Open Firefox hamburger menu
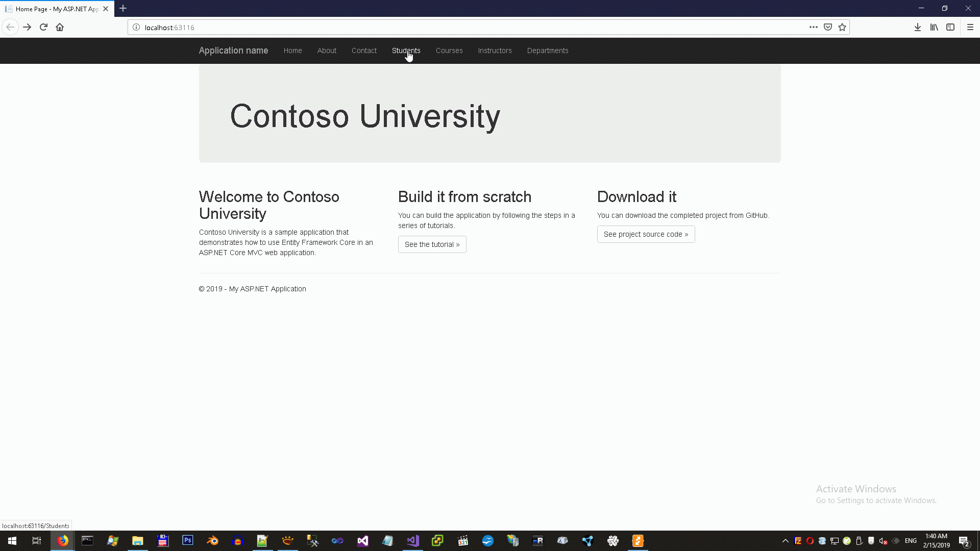980x551 pixels. tap(970, 28)
